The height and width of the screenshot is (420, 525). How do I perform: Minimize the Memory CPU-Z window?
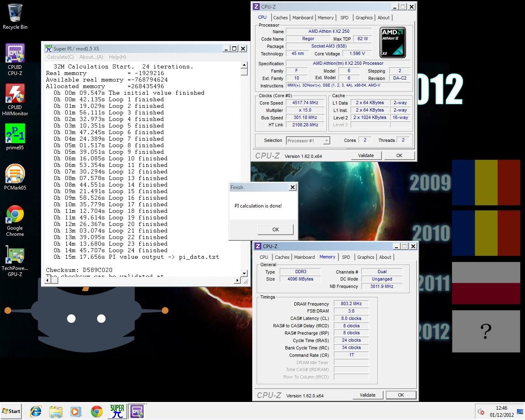pyautogui.click(x=396, y=246)
